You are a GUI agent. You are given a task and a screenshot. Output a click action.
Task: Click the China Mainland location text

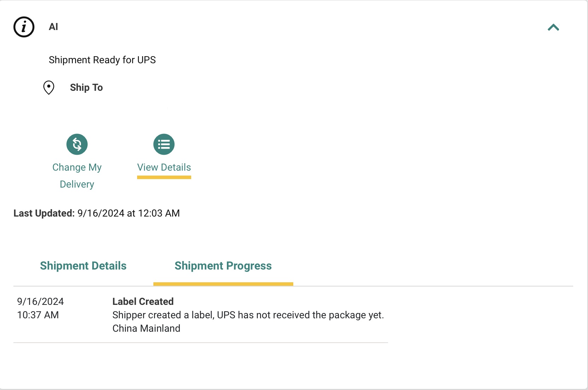coord(146,329)
